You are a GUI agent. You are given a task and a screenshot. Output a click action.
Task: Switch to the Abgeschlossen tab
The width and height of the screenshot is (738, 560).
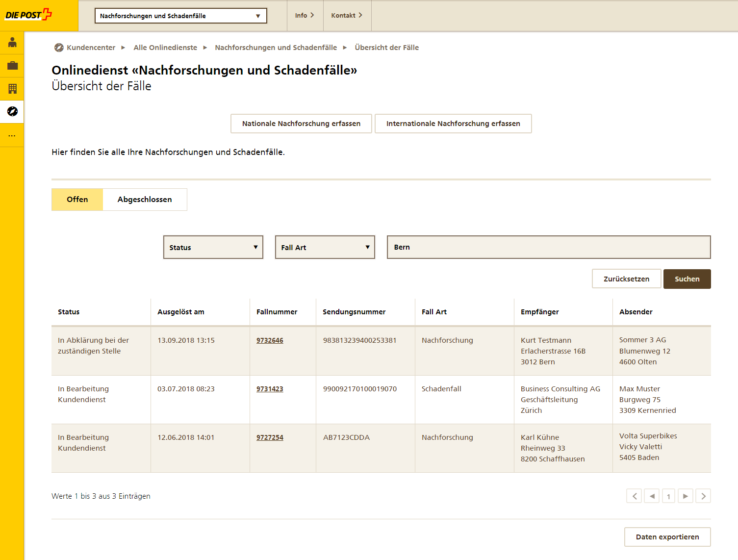145,200
